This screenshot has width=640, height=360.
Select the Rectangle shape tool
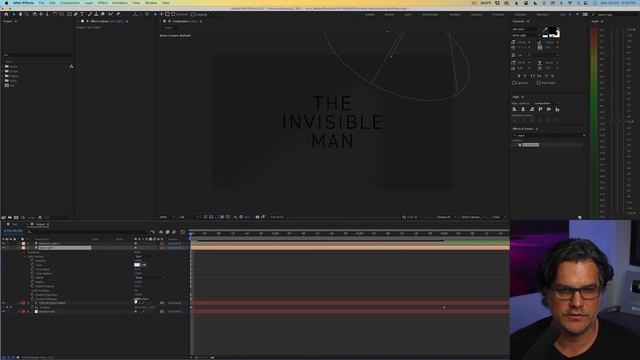click(x=69, y=14)
